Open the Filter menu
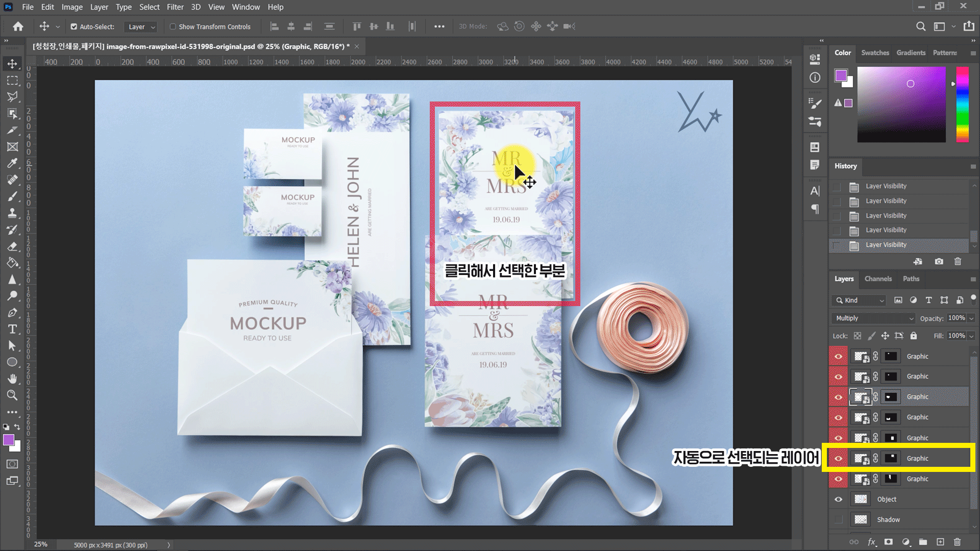 [175, 7]
